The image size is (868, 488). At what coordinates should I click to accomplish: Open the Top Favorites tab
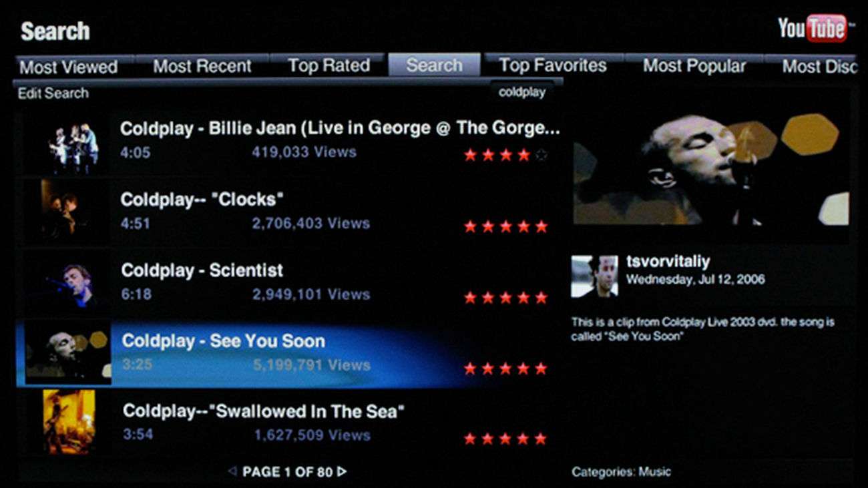click(553, 65)
